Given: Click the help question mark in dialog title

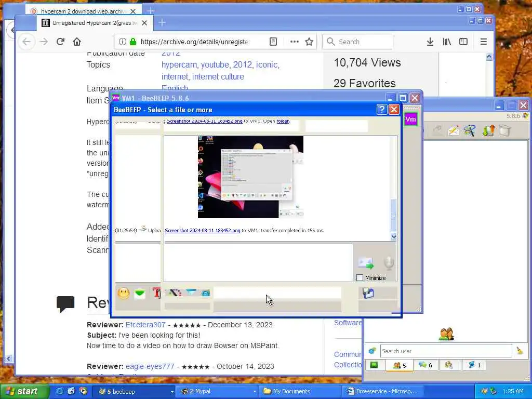Looking at the screenshot, I should point(382,110).
